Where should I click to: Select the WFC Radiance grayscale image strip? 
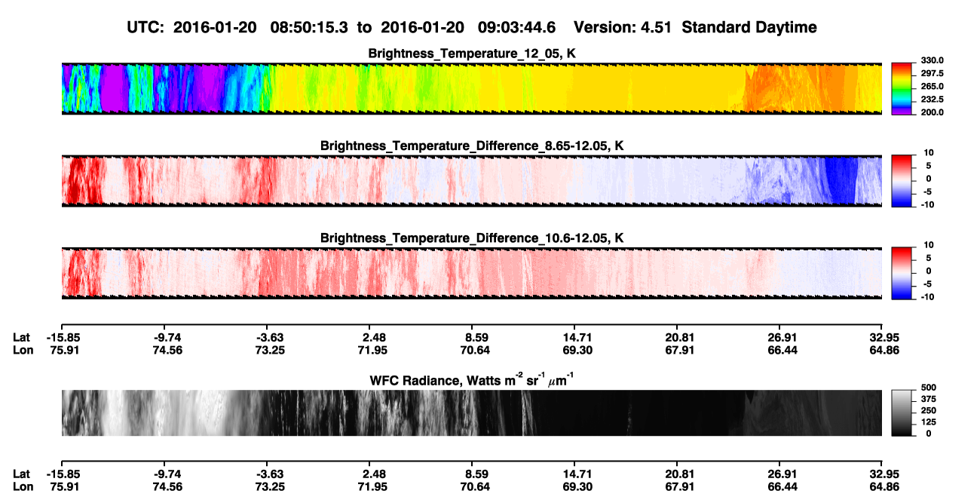[472, 413]
